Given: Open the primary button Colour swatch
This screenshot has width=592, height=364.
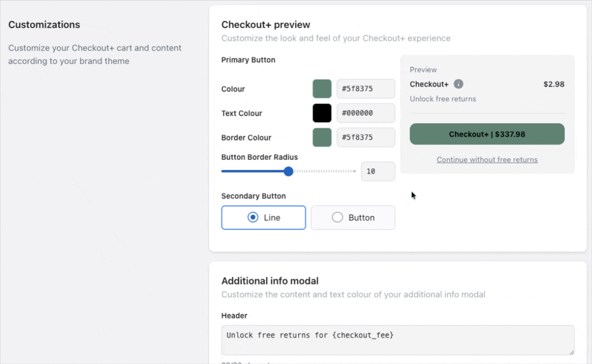Looking at the screenshot, I should (x=322, y=89).
